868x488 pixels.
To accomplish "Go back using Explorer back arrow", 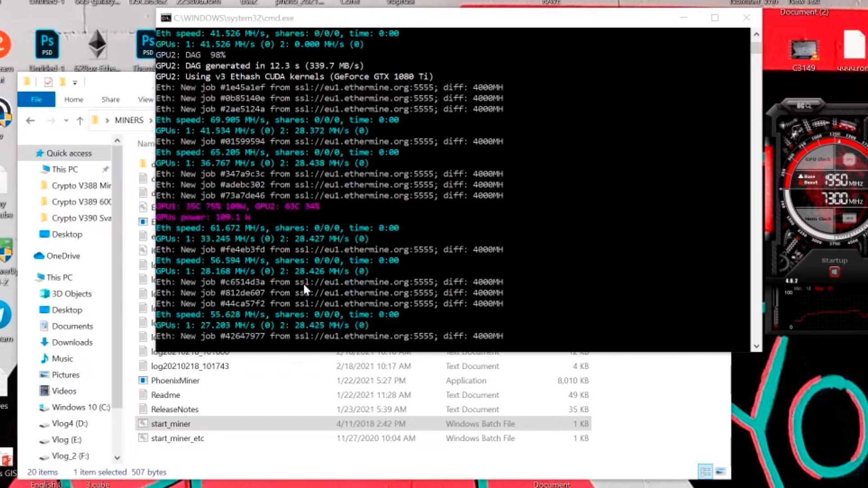I will click(30, 121).
